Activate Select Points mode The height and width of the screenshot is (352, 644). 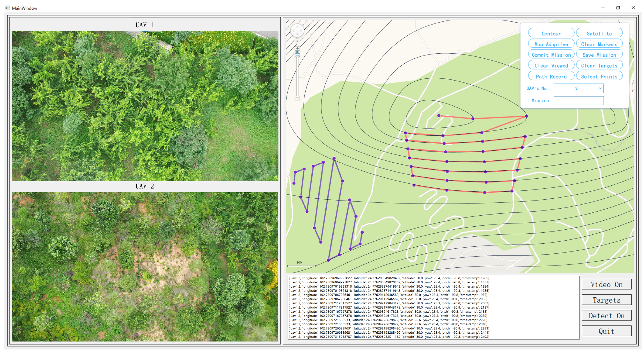(599, 76)
